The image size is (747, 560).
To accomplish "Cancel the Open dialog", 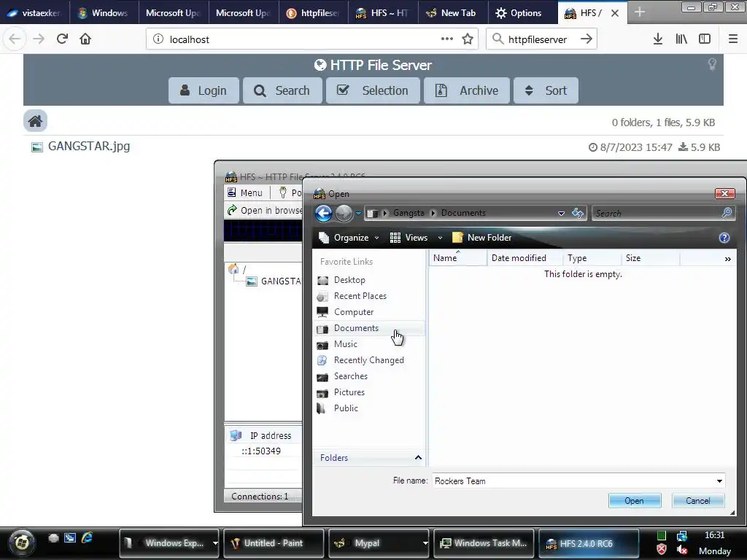I will (697, 501).
